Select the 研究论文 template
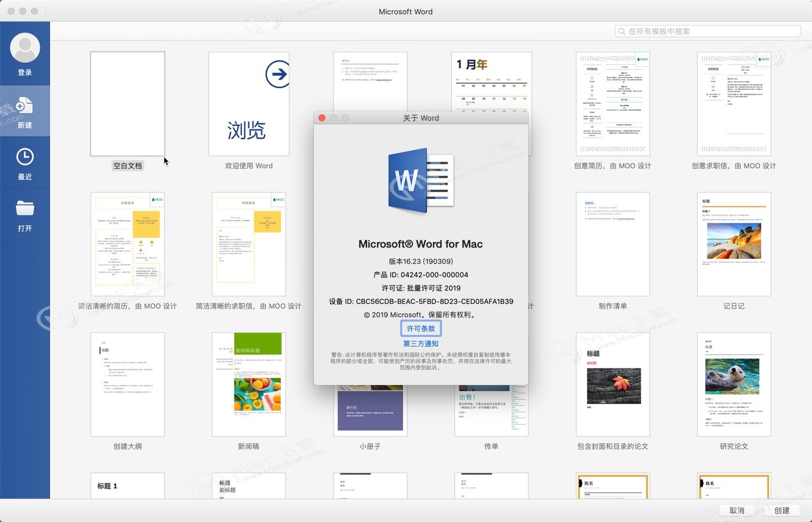This screenshot has width=812, height=522. [734, 385]
